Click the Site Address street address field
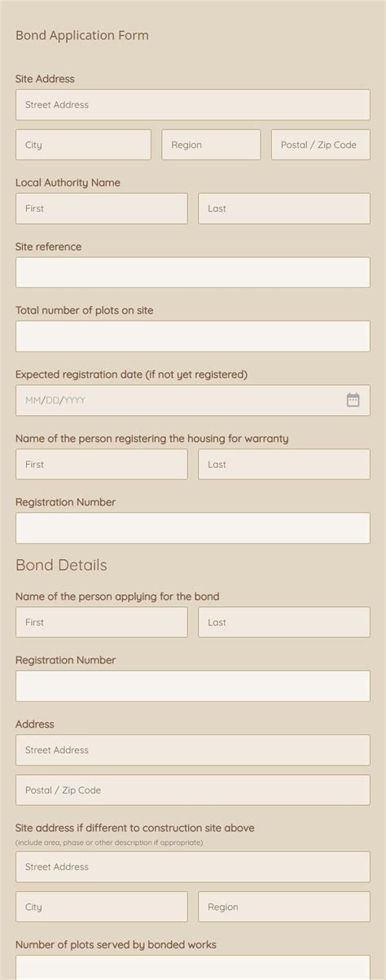This screenshot has height=980, width=386. (x=192, y=105)
